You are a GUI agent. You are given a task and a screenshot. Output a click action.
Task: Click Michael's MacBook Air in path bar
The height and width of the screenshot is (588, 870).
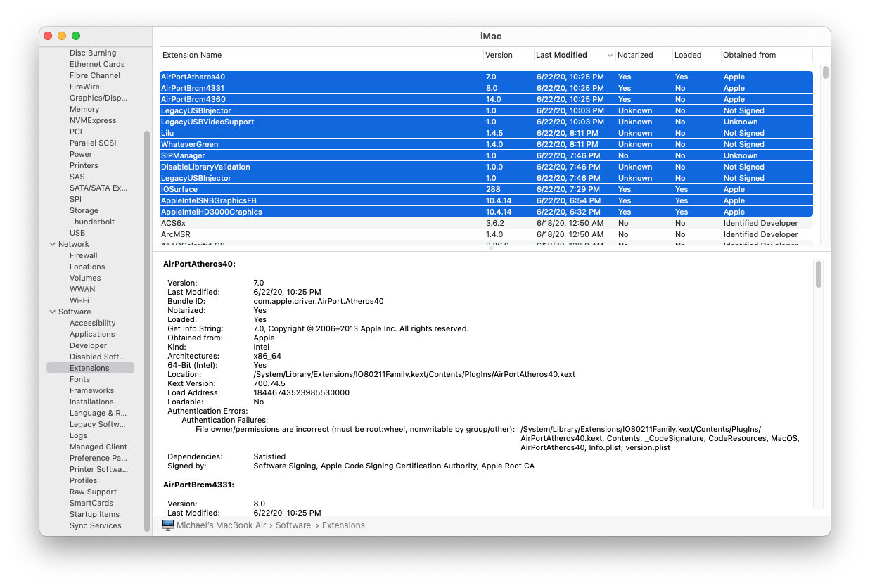tap(222, 525)
